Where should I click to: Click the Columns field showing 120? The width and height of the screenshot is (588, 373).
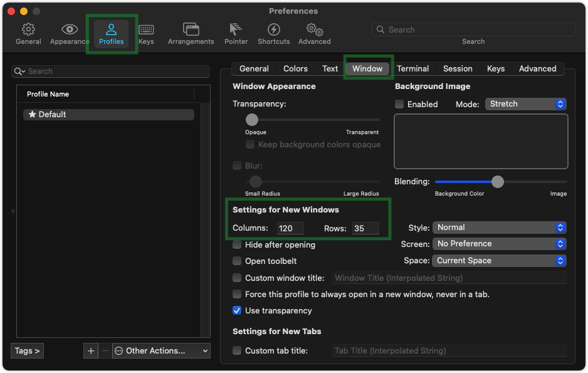(291, 228)
